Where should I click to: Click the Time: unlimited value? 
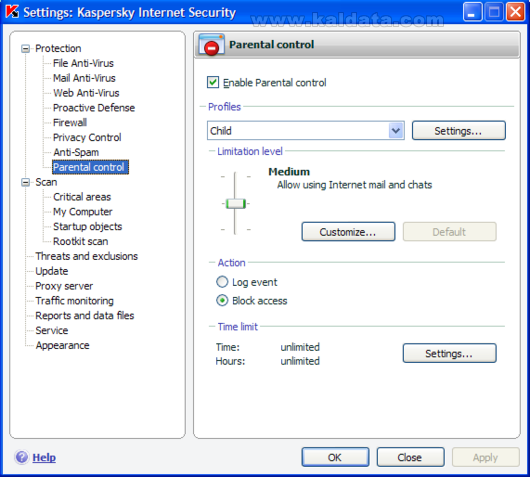click(300, 347)
